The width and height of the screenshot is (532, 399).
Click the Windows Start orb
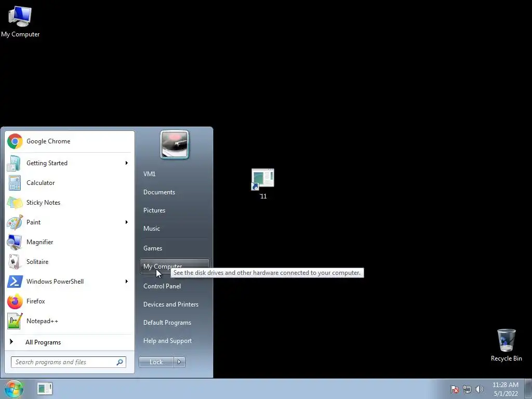(x=14, y=389)
